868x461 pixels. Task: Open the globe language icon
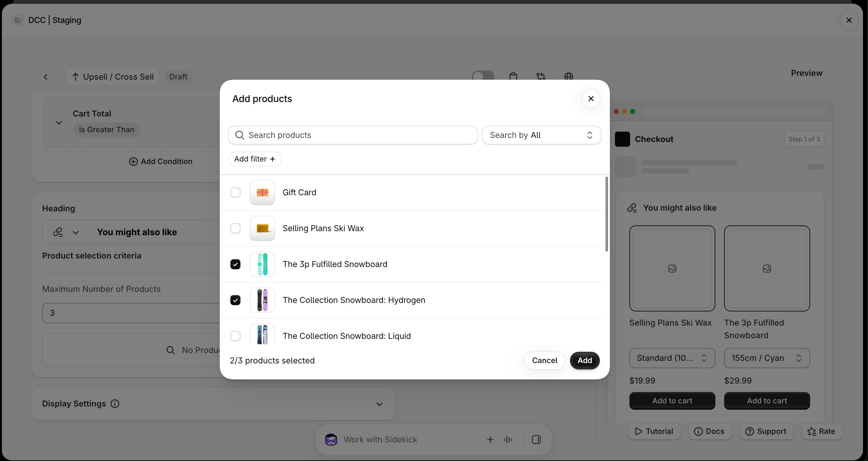[568, 77]
